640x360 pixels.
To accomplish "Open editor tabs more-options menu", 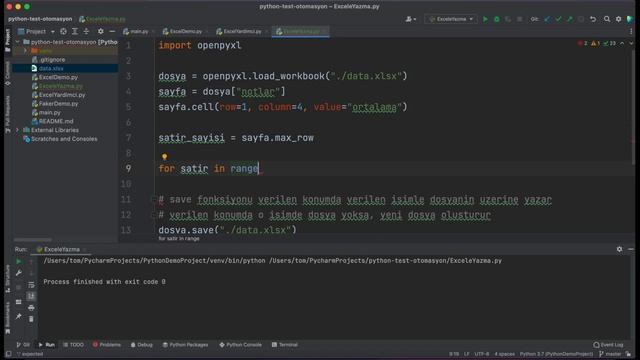I will click(631, 31).
